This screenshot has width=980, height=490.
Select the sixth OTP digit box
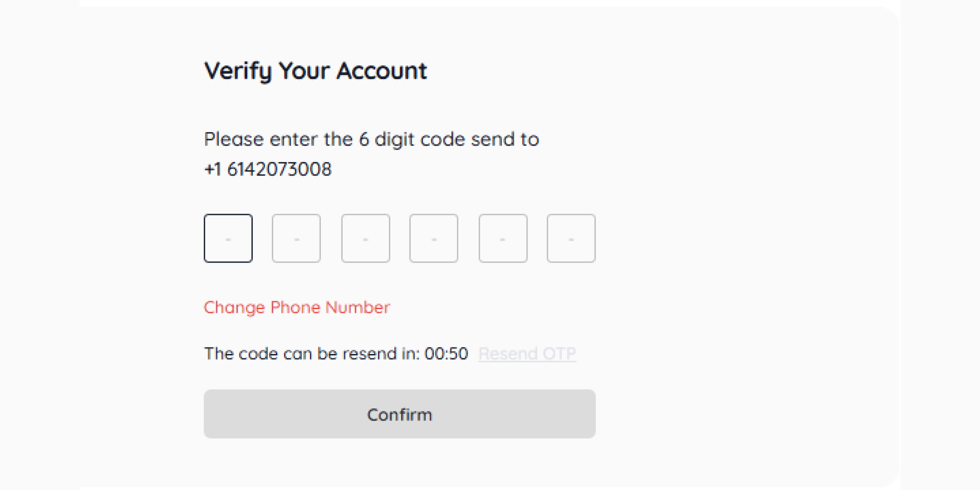pos(571,238)
